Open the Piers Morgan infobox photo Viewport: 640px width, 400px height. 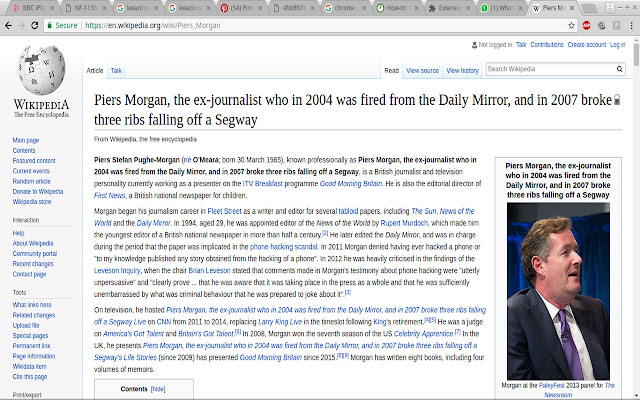[x=558, y=291]
